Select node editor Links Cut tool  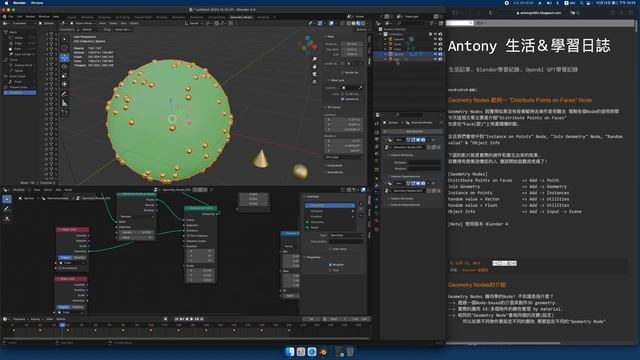pos(7,218)
